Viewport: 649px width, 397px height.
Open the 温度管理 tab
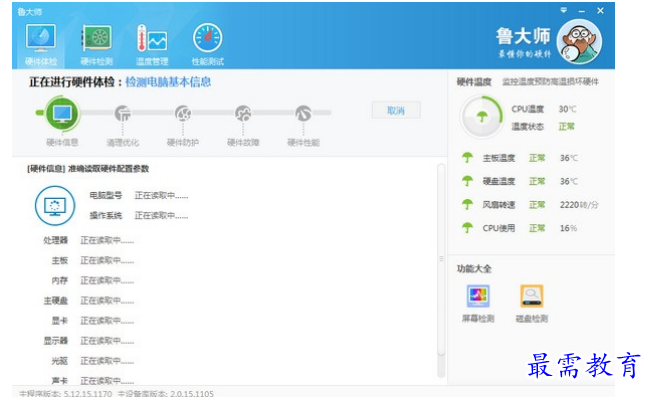[x=152, y=45]
